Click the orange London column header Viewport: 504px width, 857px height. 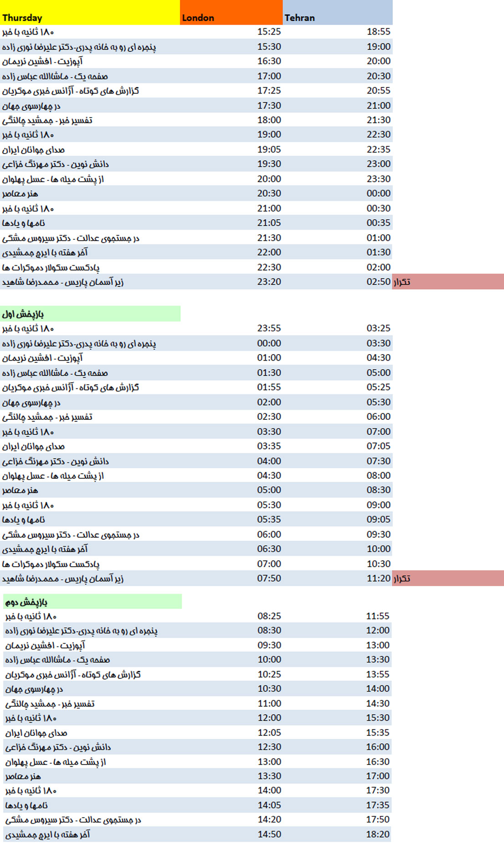[231, 13]
